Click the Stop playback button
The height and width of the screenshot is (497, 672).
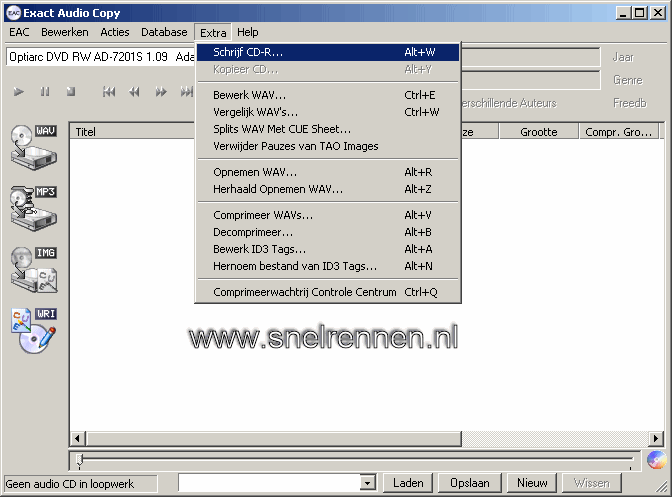point(71,91)
